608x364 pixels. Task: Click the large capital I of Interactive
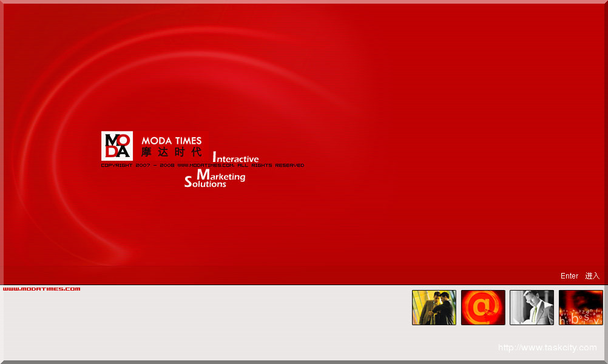pyautogui.click(x=214, y=157)
